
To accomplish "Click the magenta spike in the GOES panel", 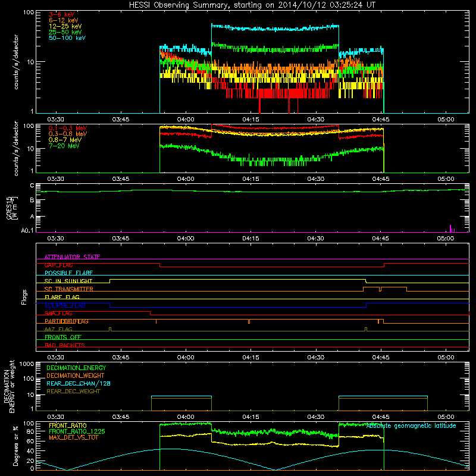I will (450, 228).
